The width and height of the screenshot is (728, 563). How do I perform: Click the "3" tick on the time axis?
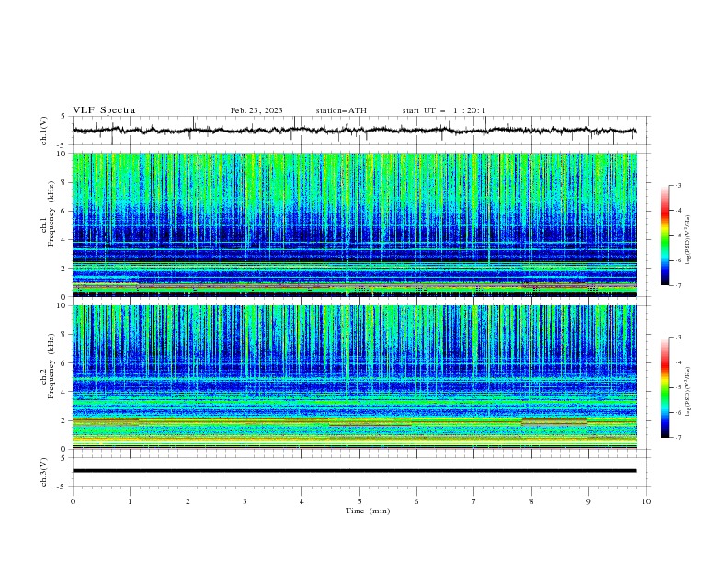click(245, 501)
